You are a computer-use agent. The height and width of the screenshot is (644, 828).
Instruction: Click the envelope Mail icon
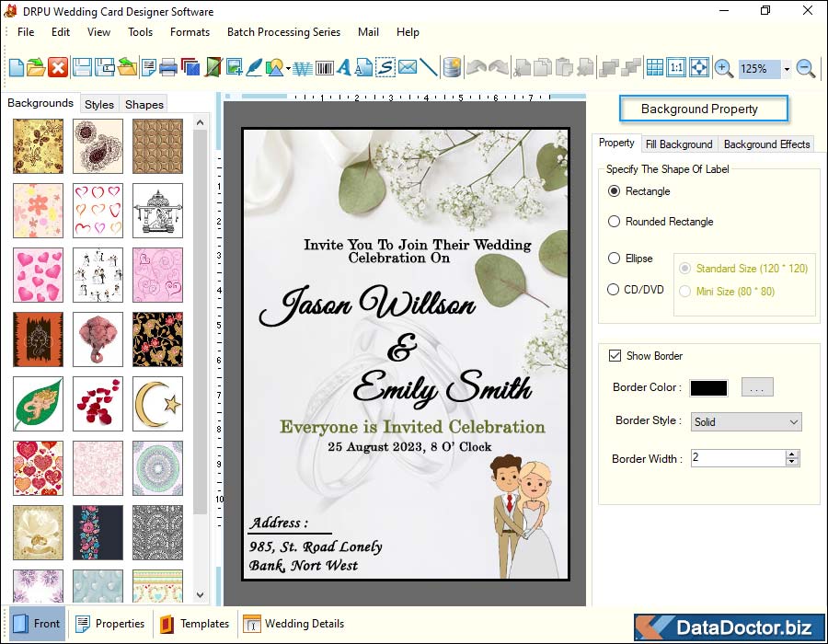[x=408, y=67]
